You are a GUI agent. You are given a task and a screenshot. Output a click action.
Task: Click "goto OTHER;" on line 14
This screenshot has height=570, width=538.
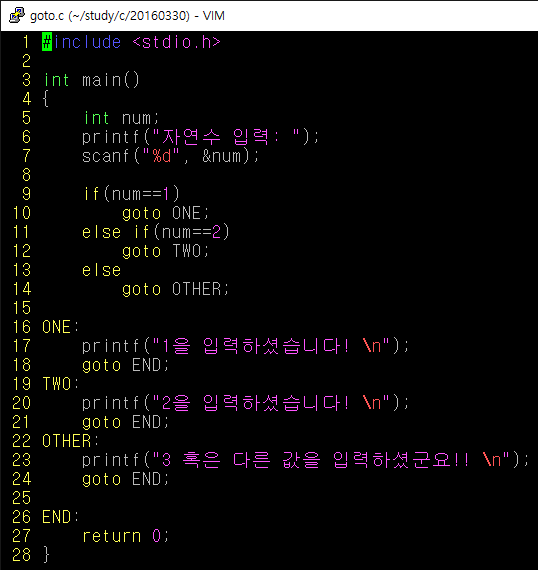pyautogui.click(x=176, y=289)
